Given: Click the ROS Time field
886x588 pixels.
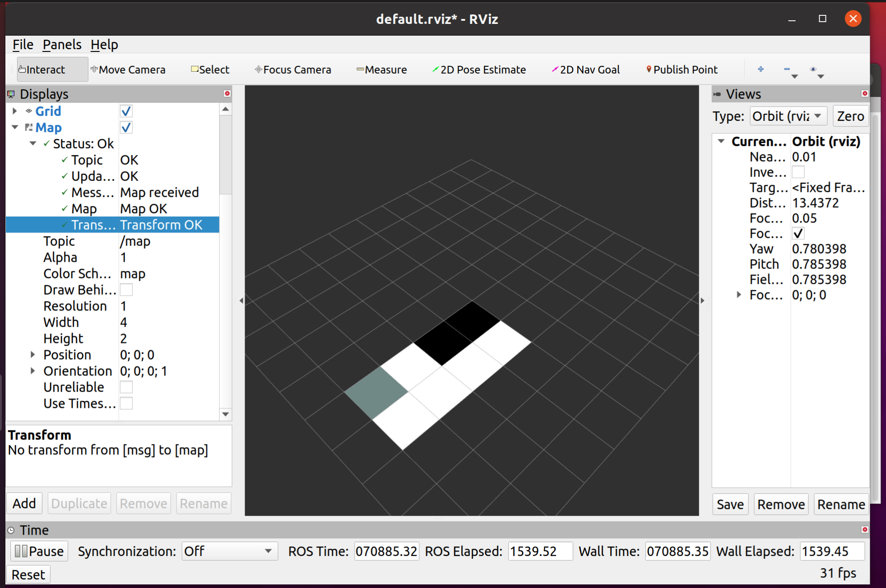Looking at the screenshot, I should pyautogui.click(x=386, y=551).
